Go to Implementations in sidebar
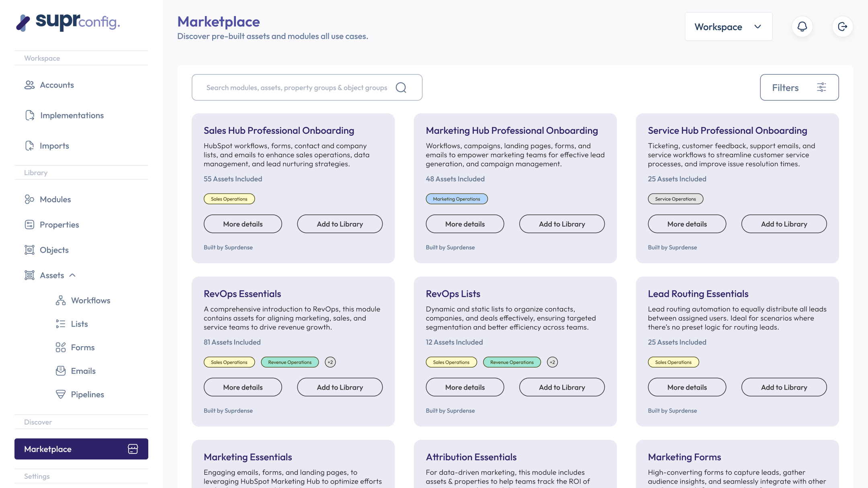This screenshot has height=488, width=868. click(72, 116)
